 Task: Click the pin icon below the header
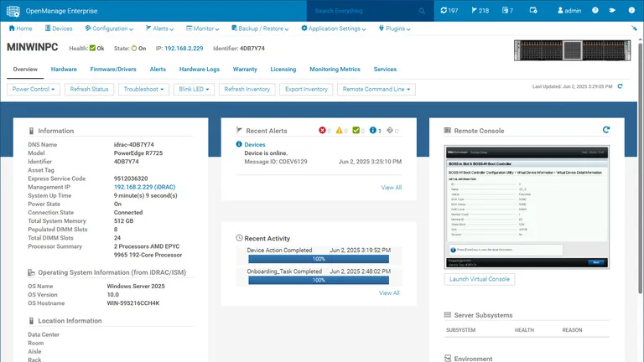click(635, 28)
